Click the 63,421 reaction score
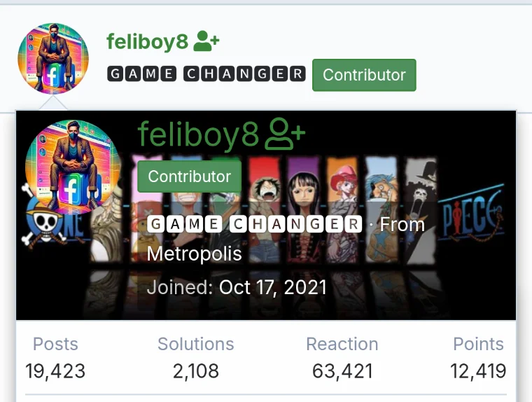Image resolution: width=532 pixels, height=402 pixels. tap(342, 370)
